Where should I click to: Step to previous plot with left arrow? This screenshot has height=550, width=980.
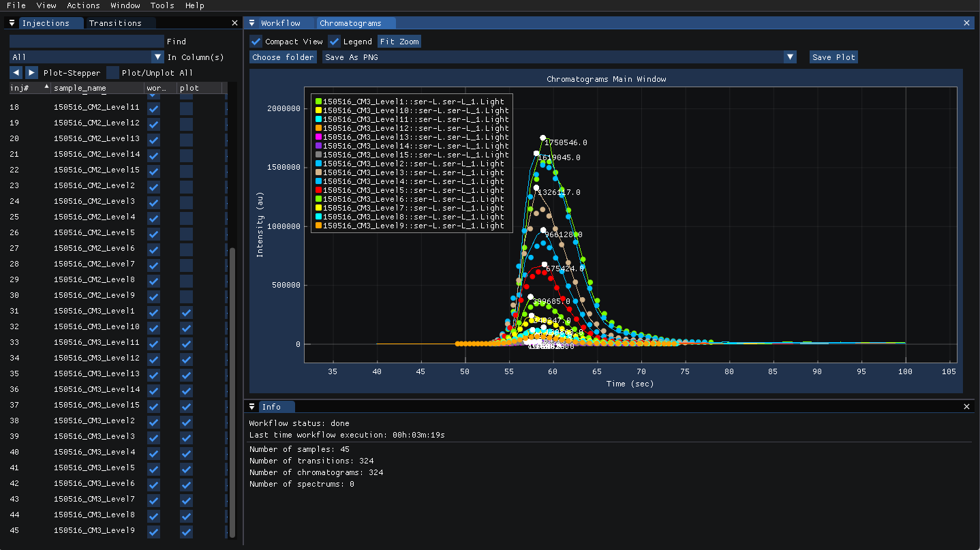click(x=16, y=73)
